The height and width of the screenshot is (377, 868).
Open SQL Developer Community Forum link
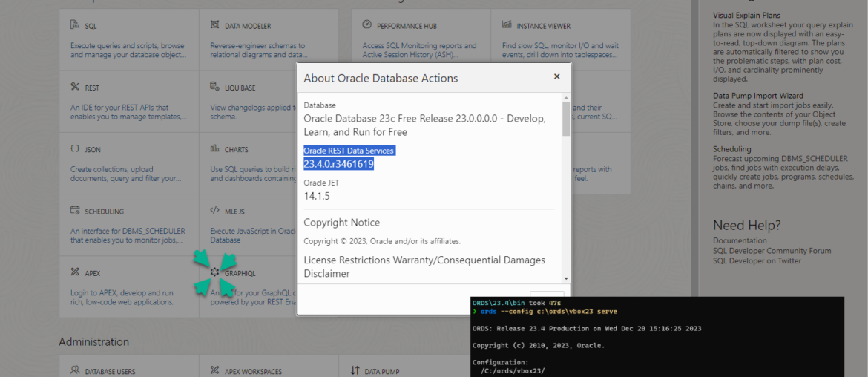[772, 251]
